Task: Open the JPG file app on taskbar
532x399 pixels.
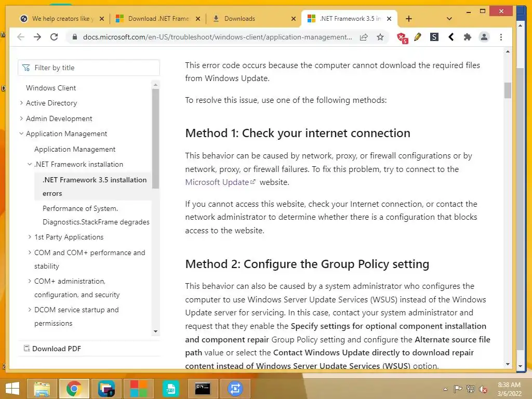Action: click(170, 389)
